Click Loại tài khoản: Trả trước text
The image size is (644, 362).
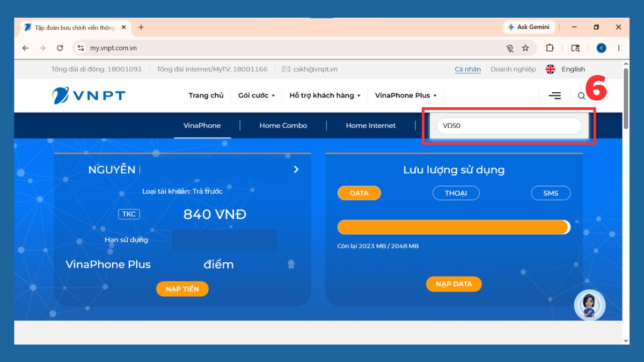click(x=182, y=191)
